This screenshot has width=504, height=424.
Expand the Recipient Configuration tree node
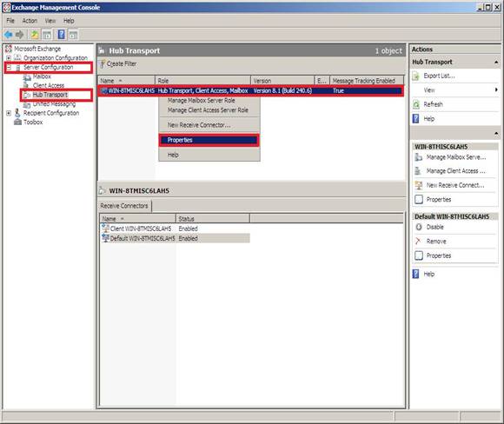(9, 113)
